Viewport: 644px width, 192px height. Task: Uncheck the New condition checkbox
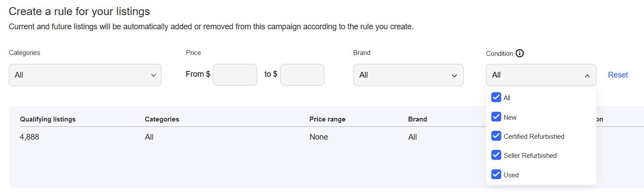click(496, 117)
